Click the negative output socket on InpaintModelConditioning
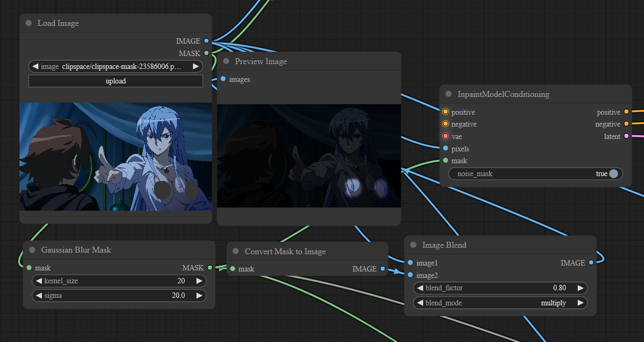644x342 pixels. point(626,123)
